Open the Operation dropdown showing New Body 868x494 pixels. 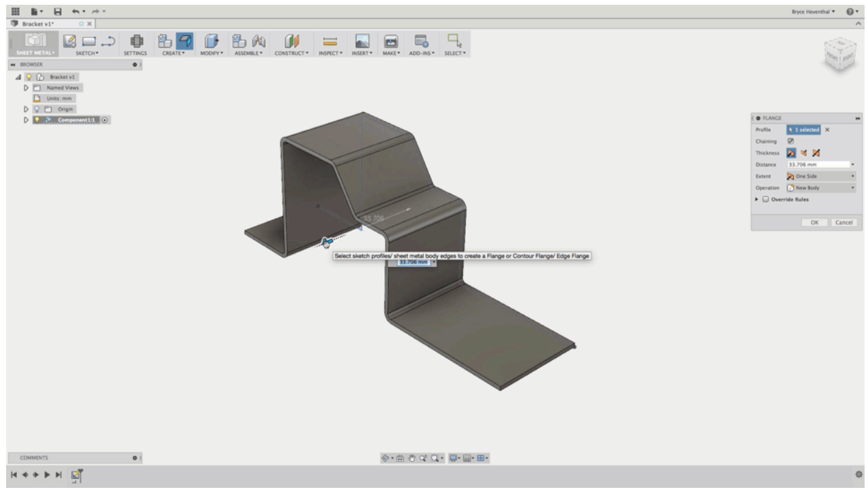pos(852,188)
